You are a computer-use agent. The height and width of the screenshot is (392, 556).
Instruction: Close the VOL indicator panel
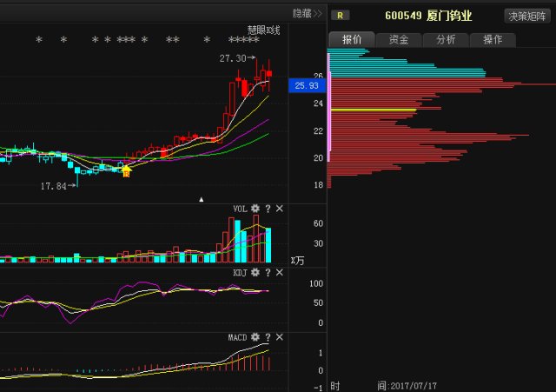(280, 209)
